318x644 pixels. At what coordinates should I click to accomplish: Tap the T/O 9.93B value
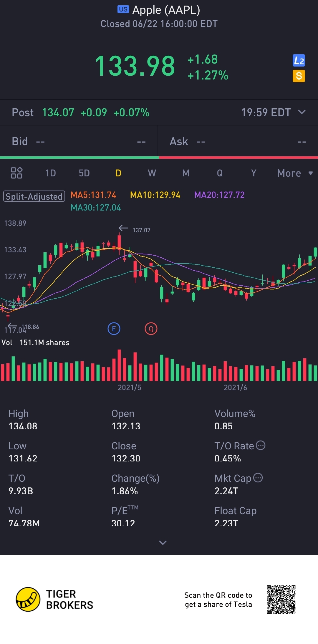click(x=21, y=491)
